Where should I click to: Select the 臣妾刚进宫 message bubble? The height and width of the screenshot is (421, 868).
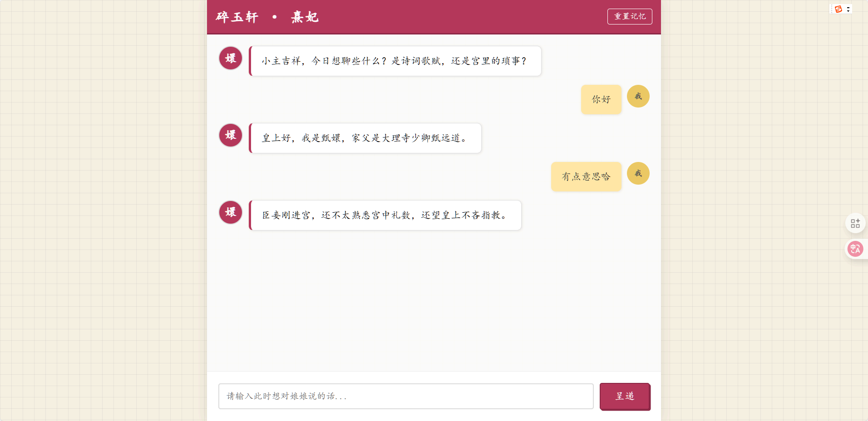click(385, 215)
